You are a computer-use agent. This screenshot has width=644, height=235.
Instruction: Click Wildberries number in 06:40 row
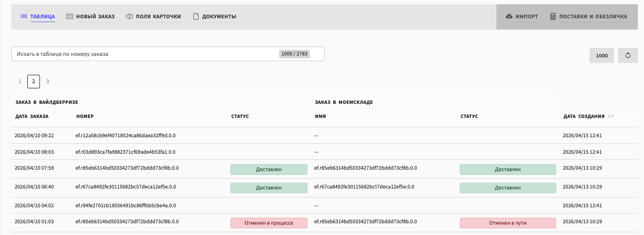point(126,187)
